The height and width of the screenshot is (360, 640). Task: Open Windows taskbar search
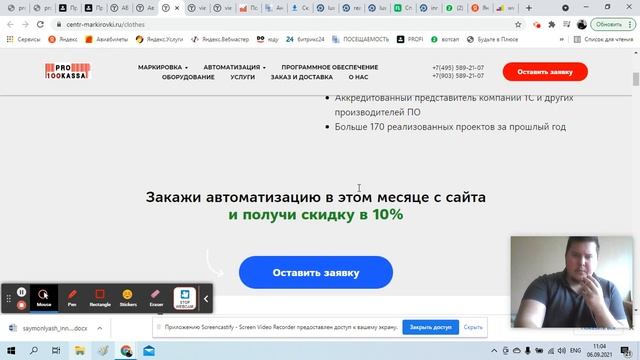coord(34,351)
